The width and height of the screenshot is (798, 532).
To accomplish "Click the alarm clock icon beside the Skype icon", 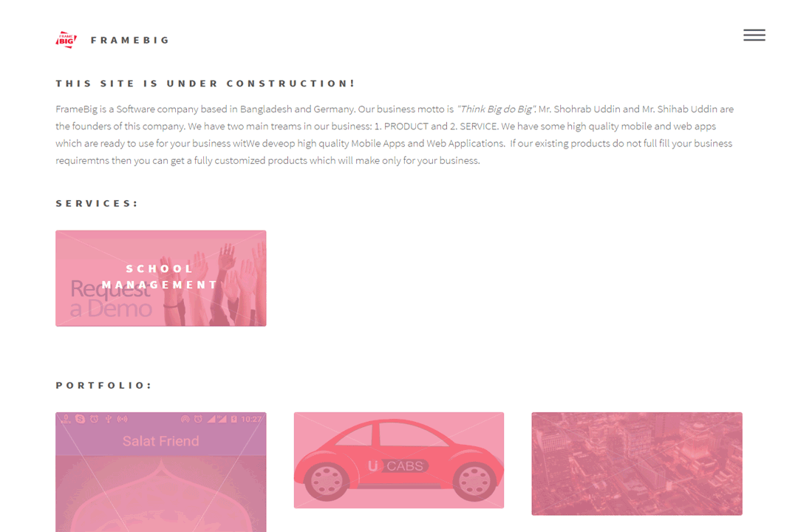I will (94, 419).
